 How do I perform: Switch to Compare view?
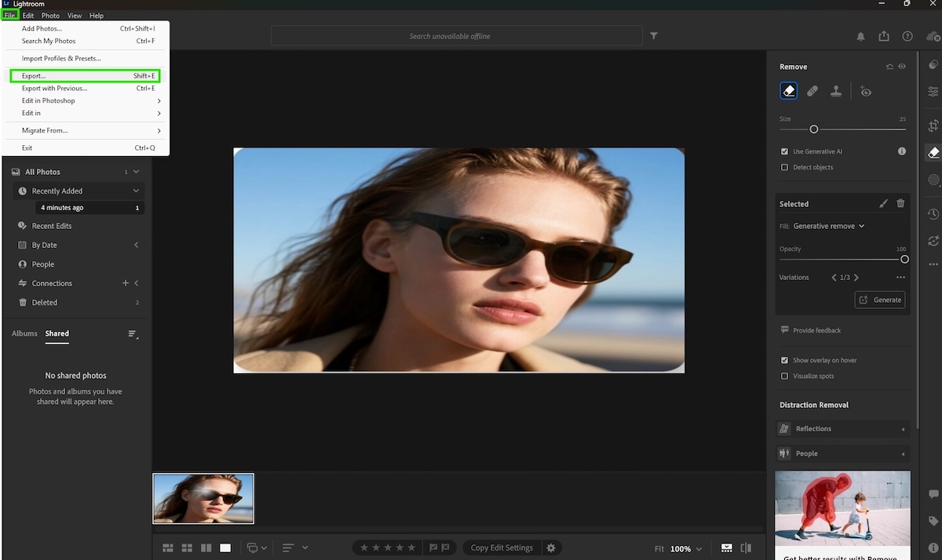[206, 547]
